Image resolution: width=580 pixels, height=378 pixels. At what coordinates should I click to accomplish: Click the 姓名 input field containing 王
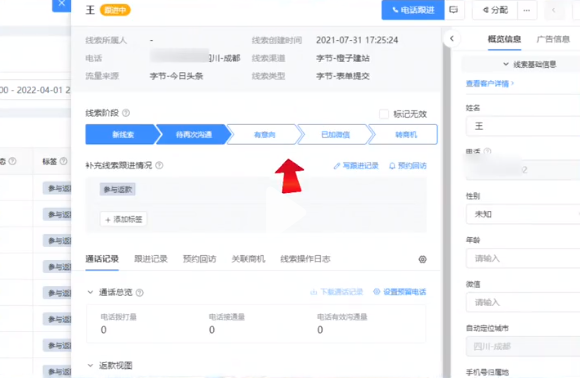(x=523, y=126)
